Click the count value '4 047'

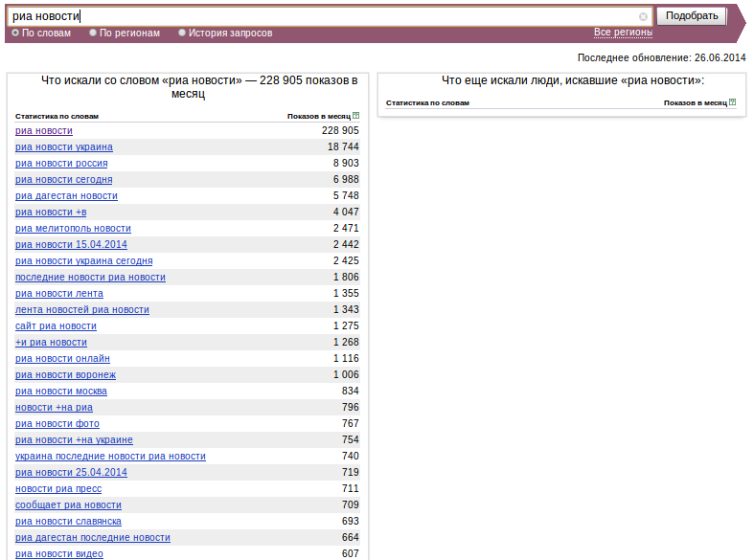pos(346,213)
